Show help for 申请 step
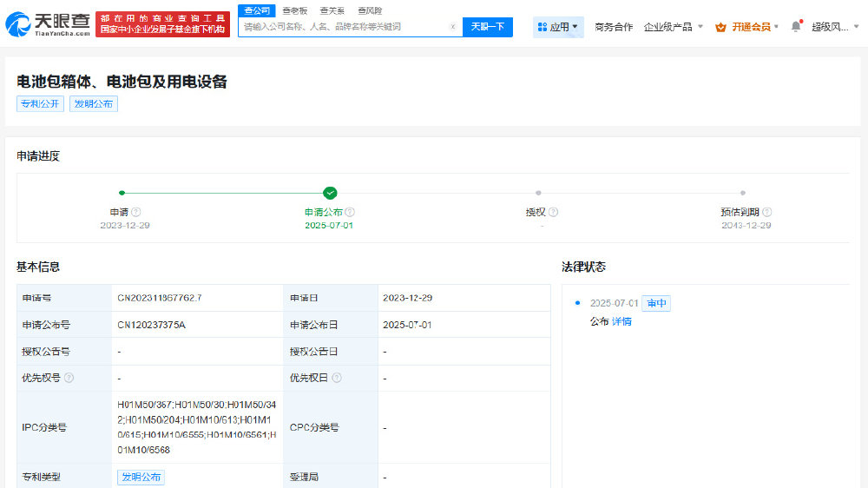 click(x=136, y=212)
